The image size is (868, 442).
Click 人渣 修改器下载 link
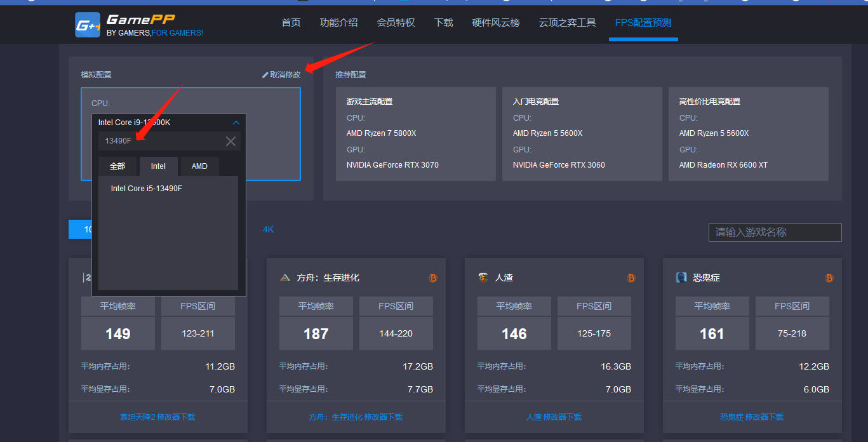[554, 417]
